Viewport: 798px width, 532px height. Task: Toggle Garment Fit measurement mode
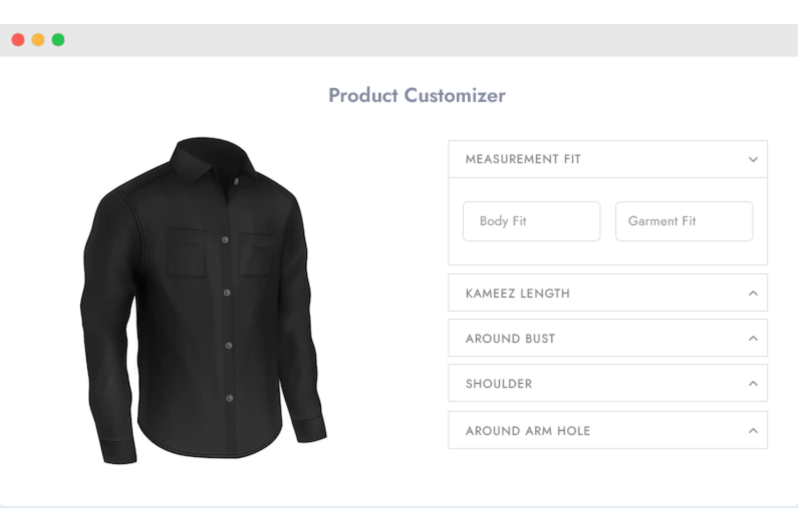coord(684,221)
